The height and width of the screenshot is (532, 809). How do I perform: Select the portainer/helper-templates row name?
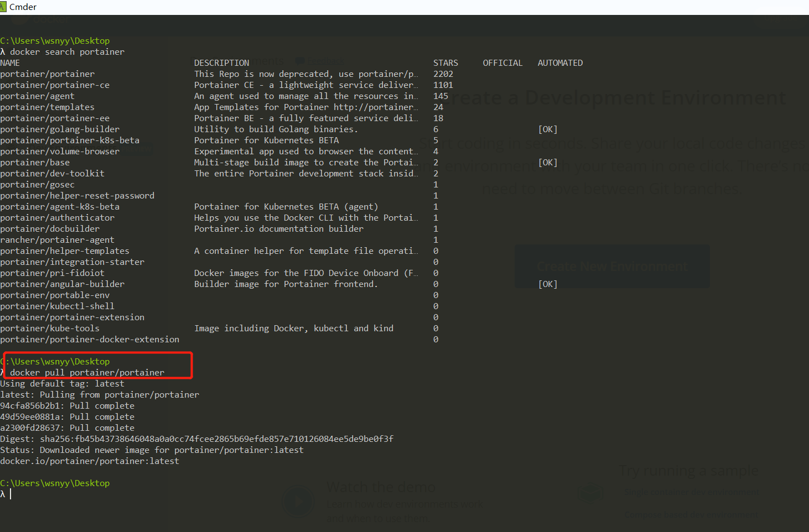[65, 251]
